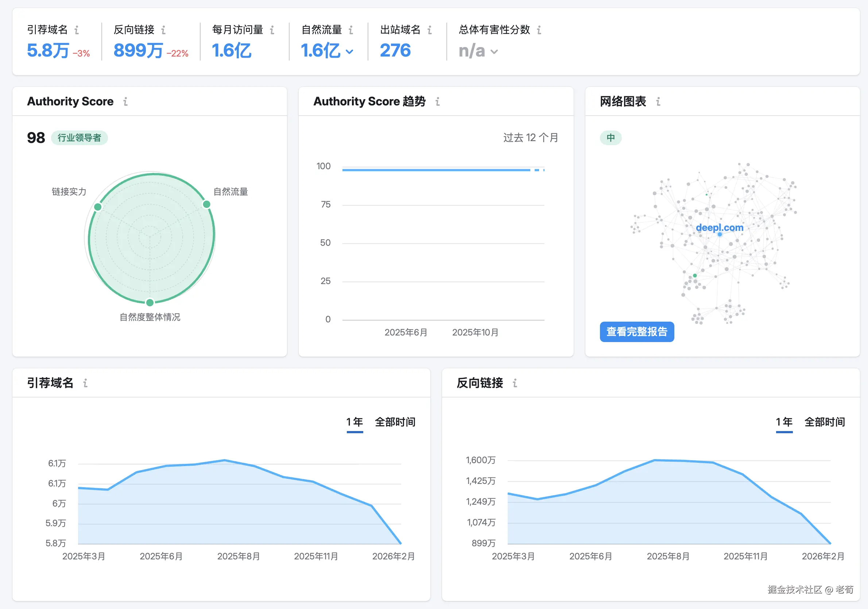This screenshot has width=868, height=609.
Task: Click info icon beside Authority Score title
Action: tap(125, 101)
